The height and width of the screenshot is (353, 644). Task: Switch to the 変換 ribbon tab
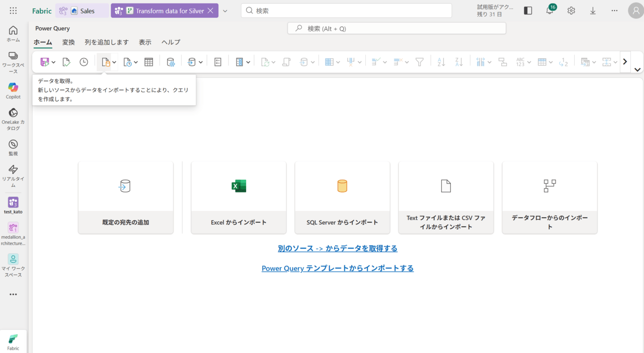pos(68,42)
